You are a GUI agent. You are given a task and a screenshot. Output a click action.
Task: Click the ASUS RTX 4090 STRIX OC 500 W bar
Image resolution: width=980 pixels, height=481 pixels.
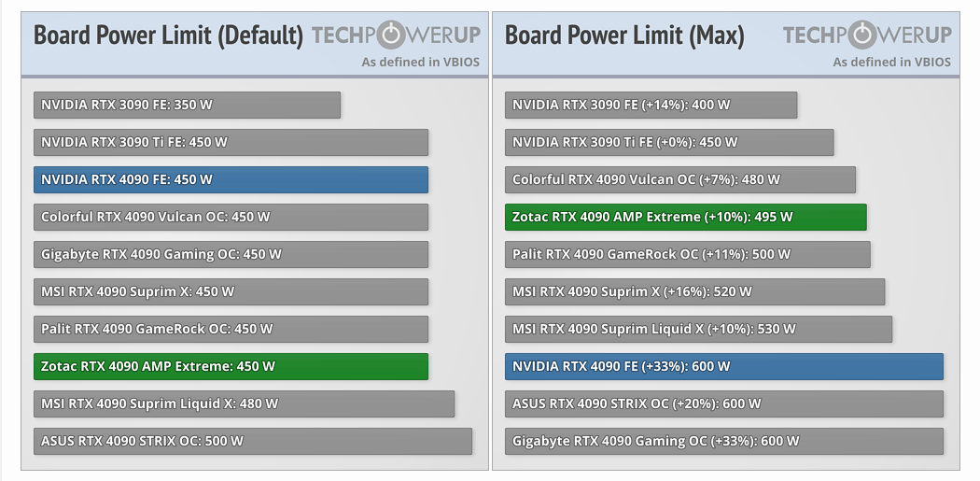click(x=252, y=441)
